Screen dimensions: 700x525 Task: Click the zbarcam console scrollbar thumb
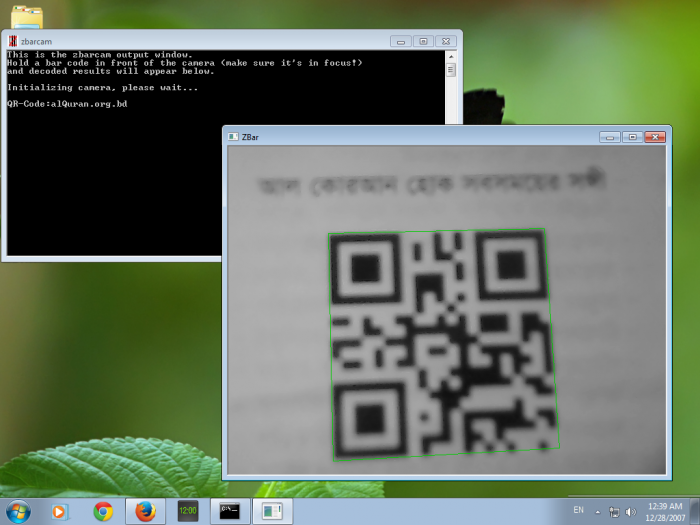(x=451, y=70)
